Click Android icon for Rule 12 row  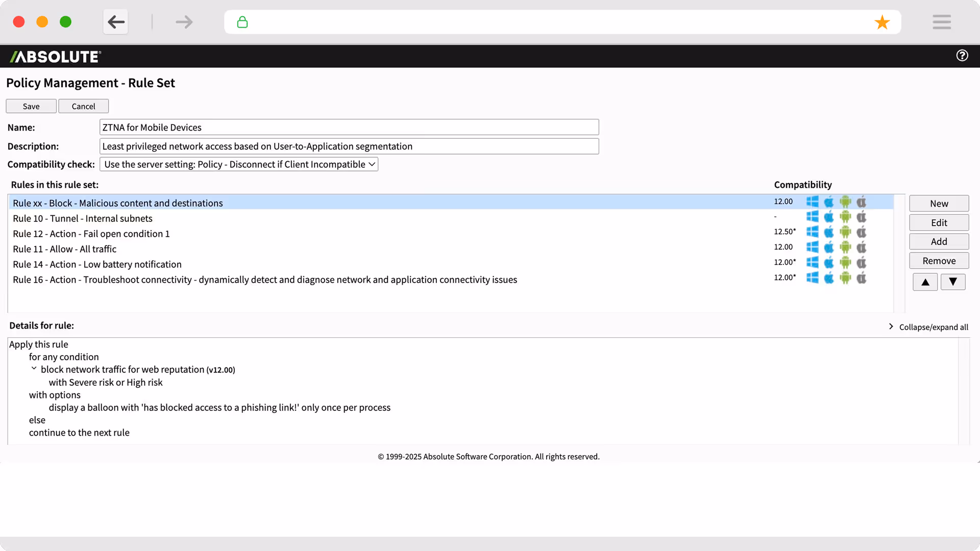coord(845,232)
